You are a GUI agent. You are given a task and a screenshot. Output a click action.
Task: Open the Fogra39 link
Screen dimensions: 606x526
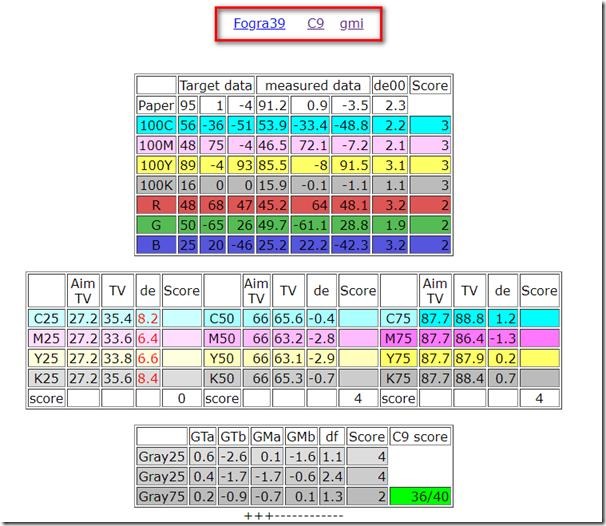point(259,24)
